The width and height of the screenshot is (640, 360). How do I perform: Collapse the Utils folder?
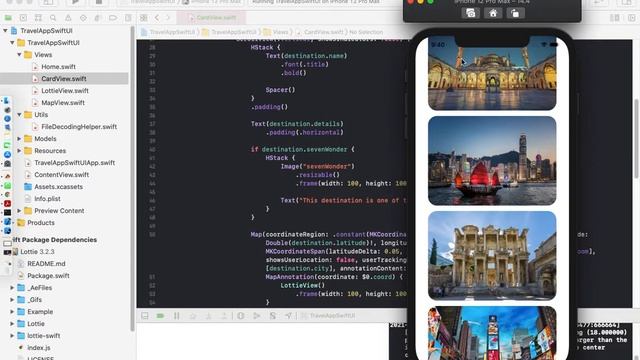[x=19, y=115]
